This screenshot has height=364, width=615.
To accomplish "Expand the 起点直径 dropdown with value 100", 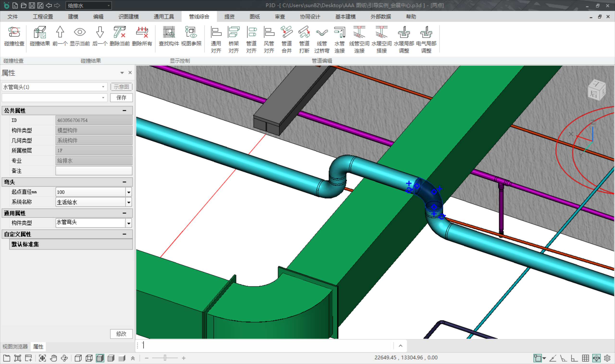I will point(129,192).
